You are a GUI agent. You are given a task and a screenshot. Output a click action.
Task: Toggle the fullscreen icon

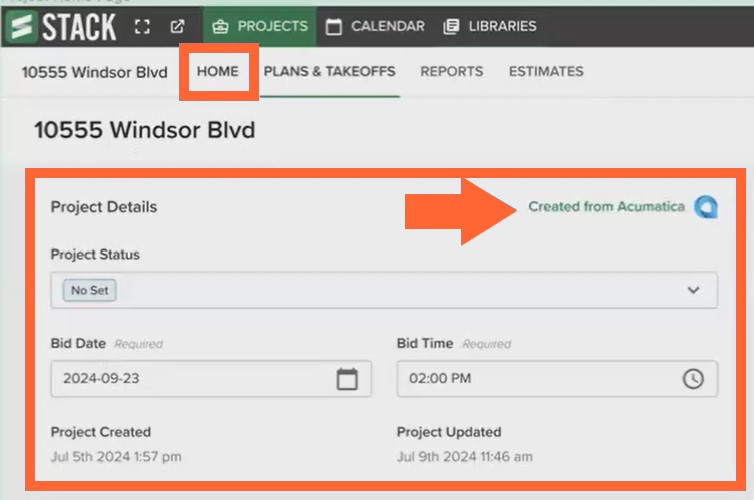point(142,26)
